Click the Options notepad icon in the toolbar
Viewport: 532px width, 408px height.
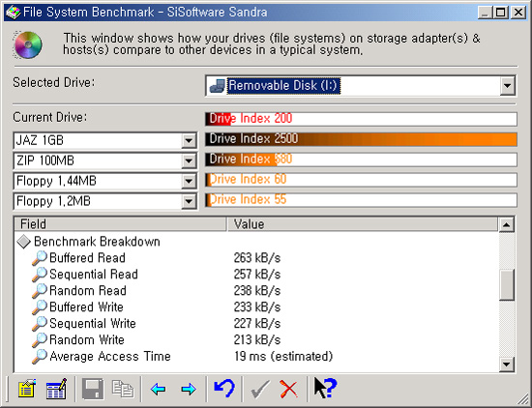[x=27, y=389]
